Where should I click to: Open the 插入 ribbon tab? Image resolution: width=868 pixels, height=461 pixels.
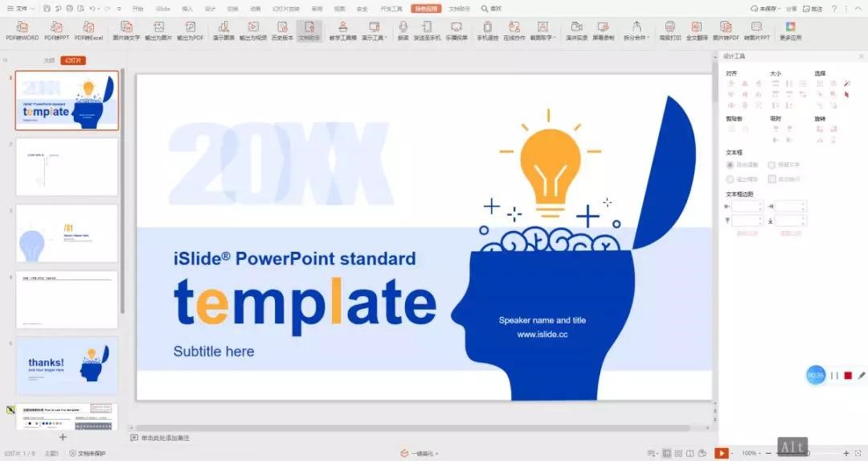[187, 9]
